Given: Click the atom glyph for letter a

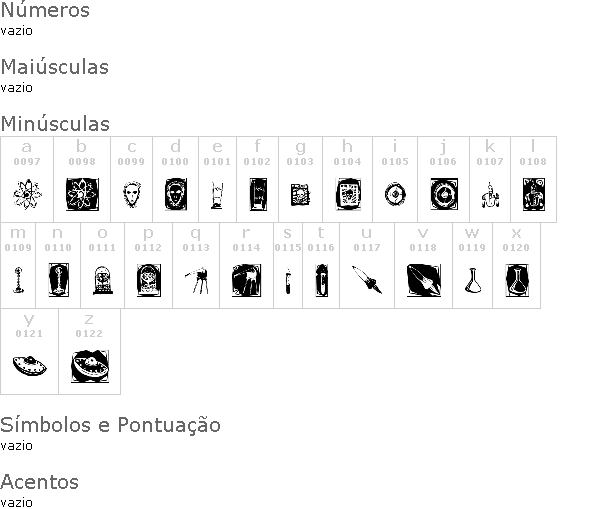Looking at the screenshot, I should point(27,194).
